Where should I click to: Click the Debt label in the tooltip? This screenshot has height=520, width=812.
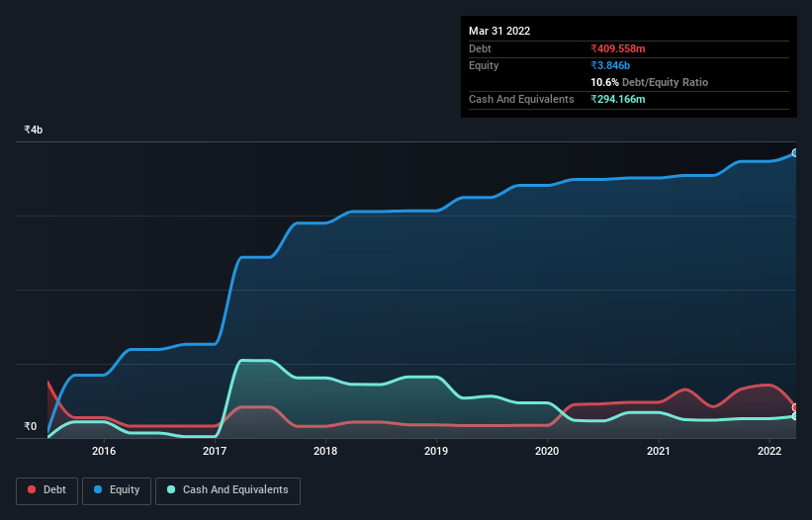480,48
